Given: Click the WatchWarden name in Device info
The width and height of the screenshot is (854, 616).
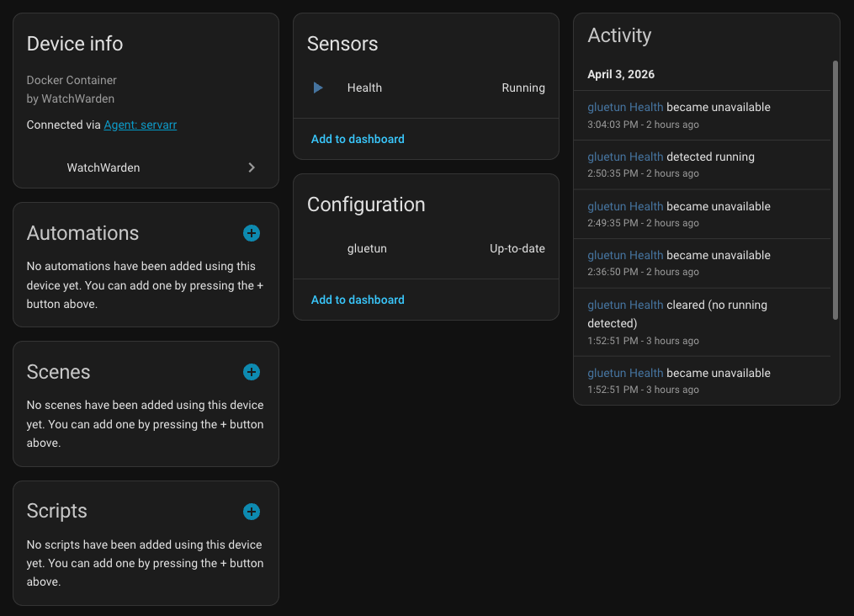Looking at the screenshot, I should [103, 167].
